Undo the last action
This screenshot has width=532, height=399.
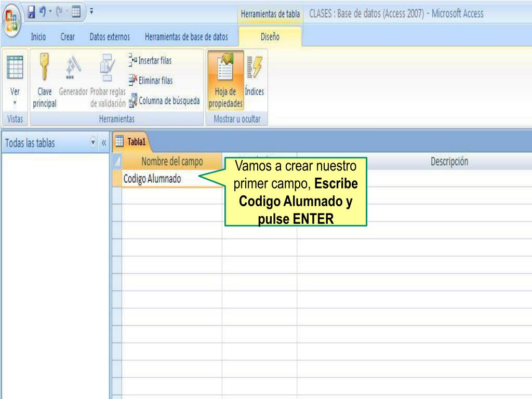pos(43,12)
